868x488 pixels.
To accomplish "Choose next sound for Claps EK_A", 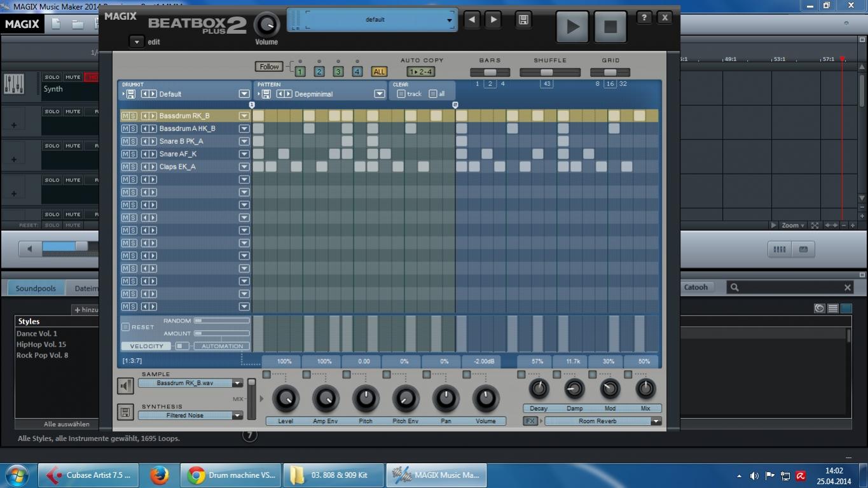I will point(153,167).
